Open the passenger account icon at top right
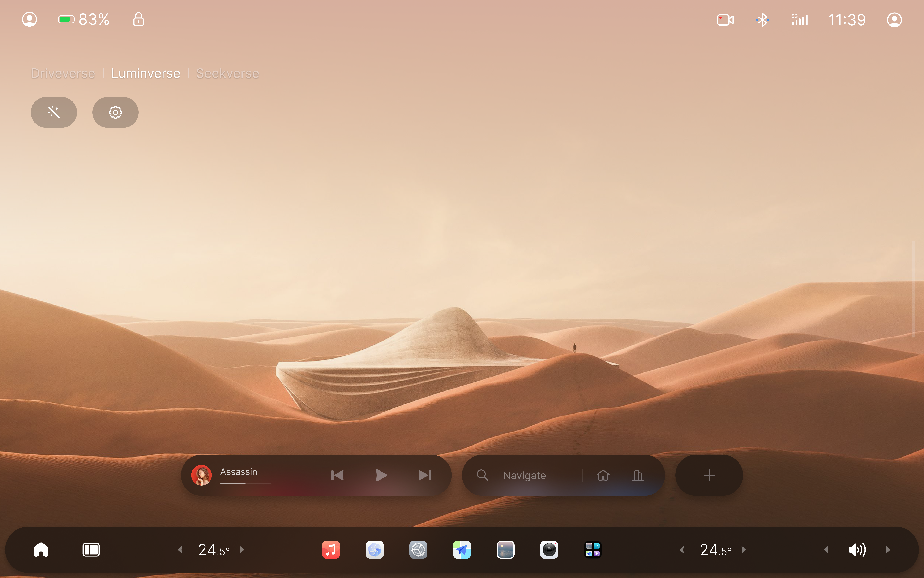Image resolution: width=924 pixels, height=578 pixels. (894, 20)
